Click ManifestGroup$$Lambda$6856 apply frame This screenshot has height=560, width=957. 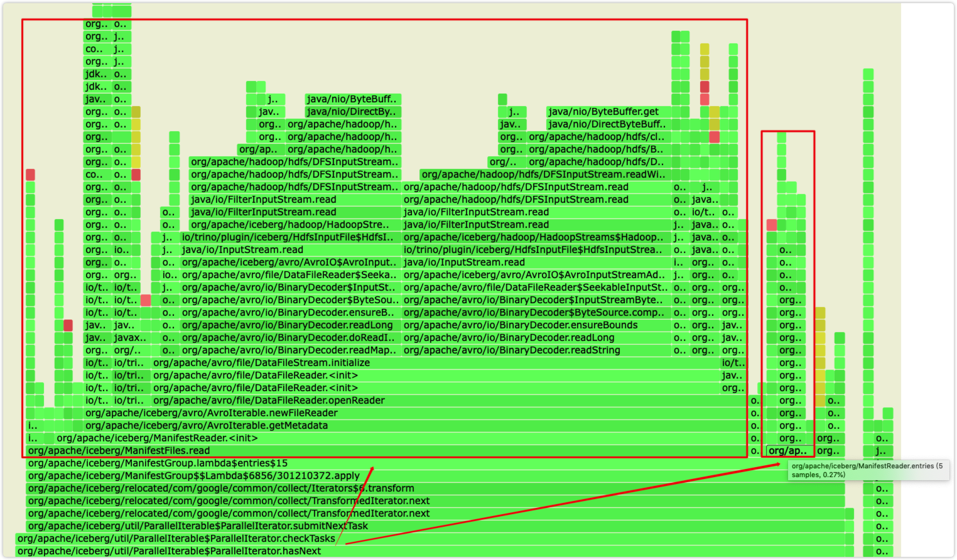point(194,476)
